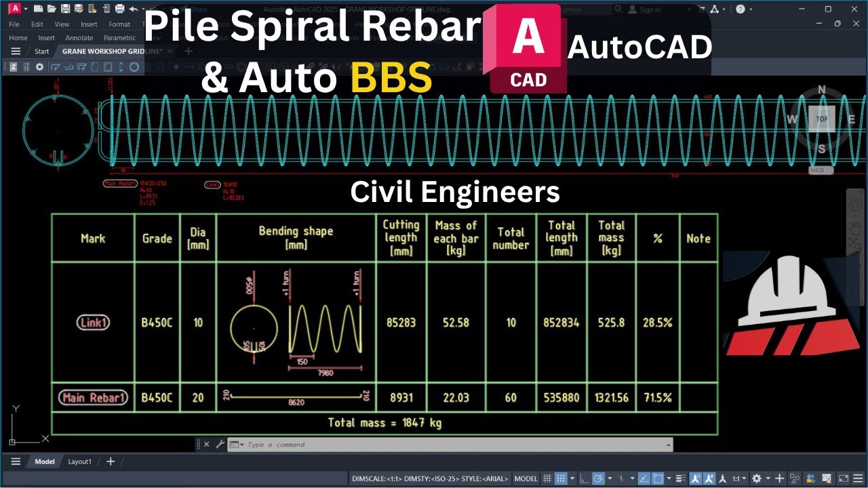Open the File menu
This screenshot has width=868, height=488.
(14, 24)
